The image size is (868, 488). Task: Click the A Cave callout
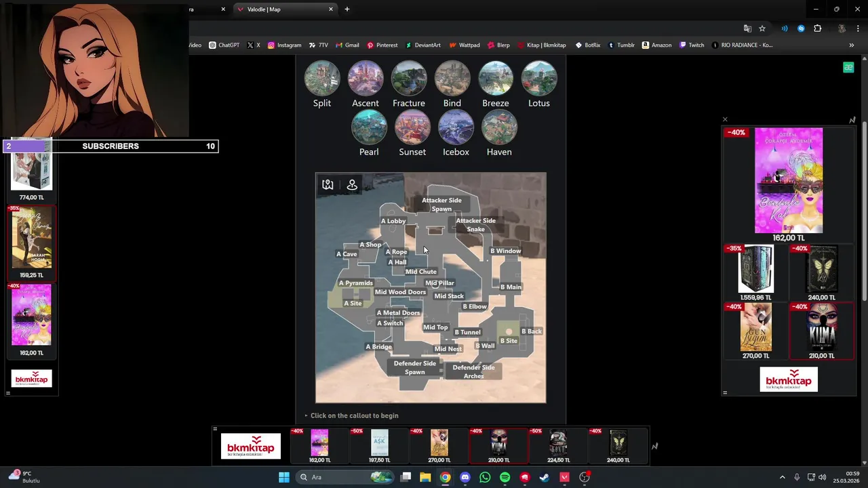point(347,254)
